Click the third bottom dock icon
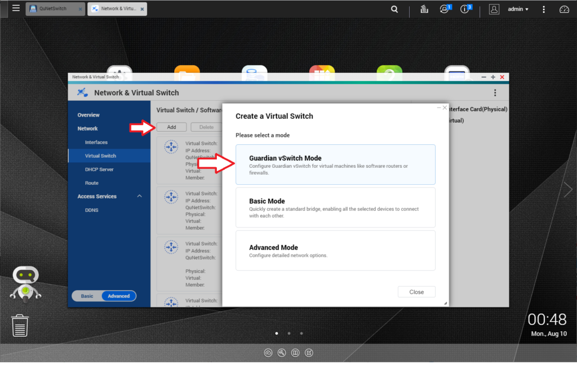This screenshot has width=577, height=392. [295, 353]
